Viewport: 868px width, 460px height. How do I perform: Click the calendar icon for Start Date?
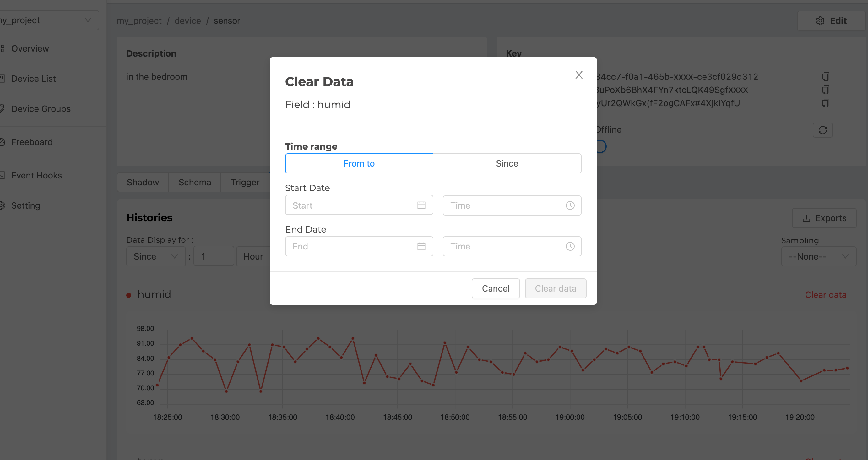point(422,205)
